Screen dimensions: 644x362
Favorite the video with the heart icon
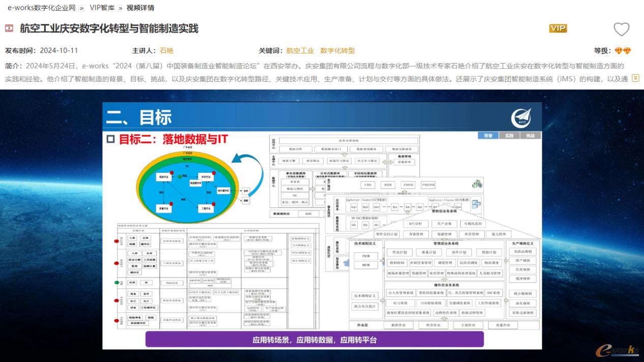click(x=621, y=29)
